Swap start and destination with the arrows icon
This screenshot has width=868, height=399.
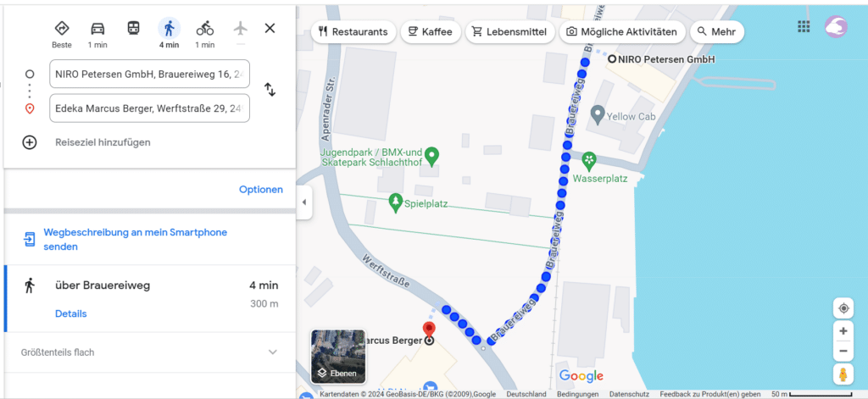click(270, 89)
